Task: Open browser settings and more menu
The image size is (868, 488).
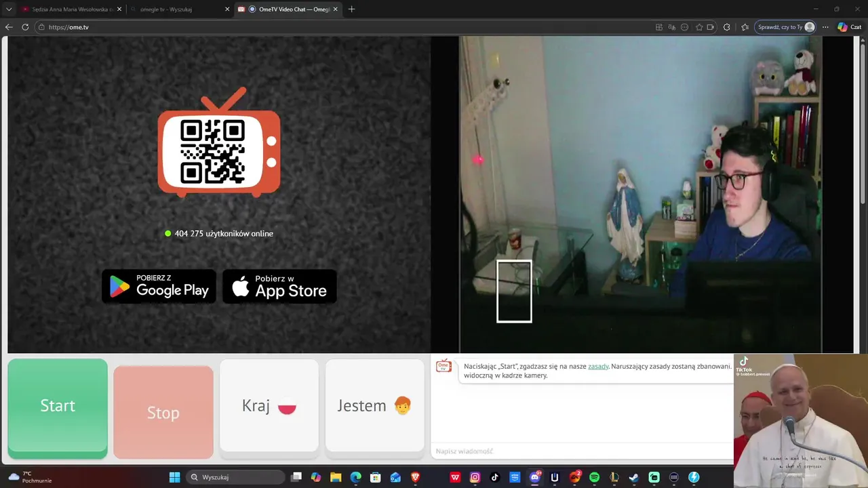Action: (x=825, y=27)
